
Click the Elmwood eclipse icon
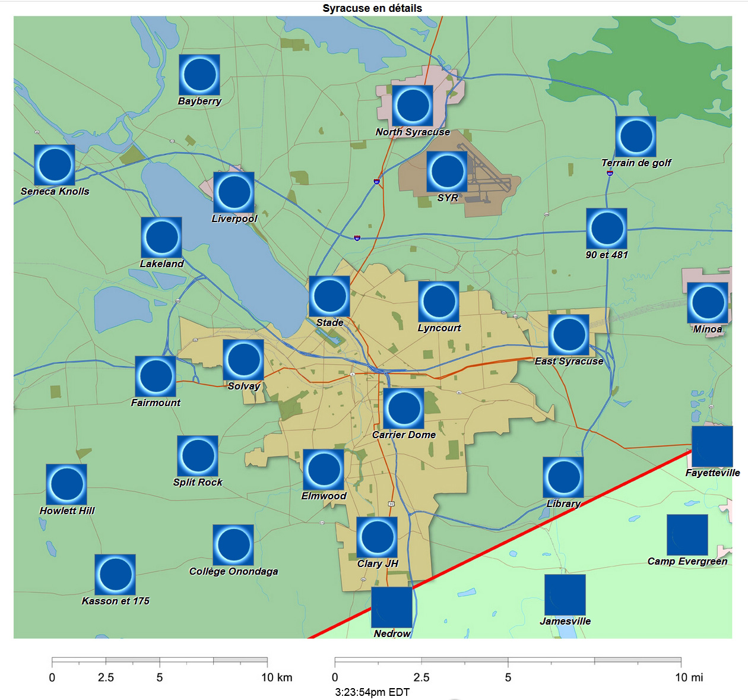click(324, 470)
